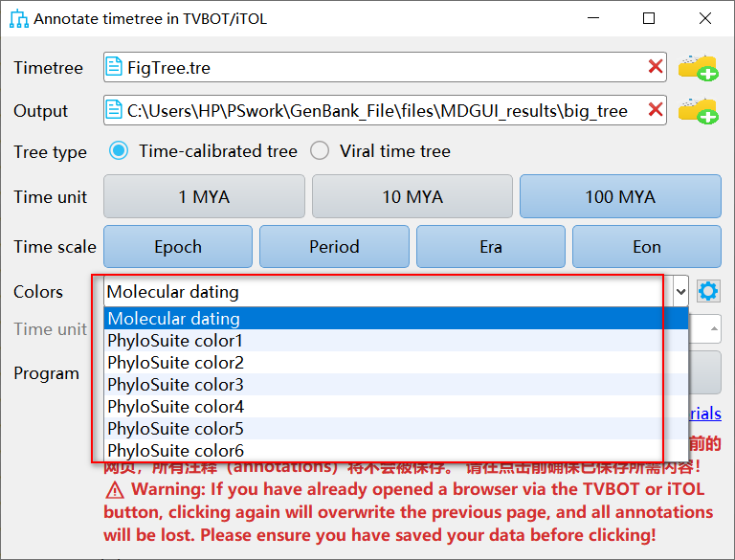Pick PhyloSuite color2 option
This screenshot has width=735, height=560.
395,363
